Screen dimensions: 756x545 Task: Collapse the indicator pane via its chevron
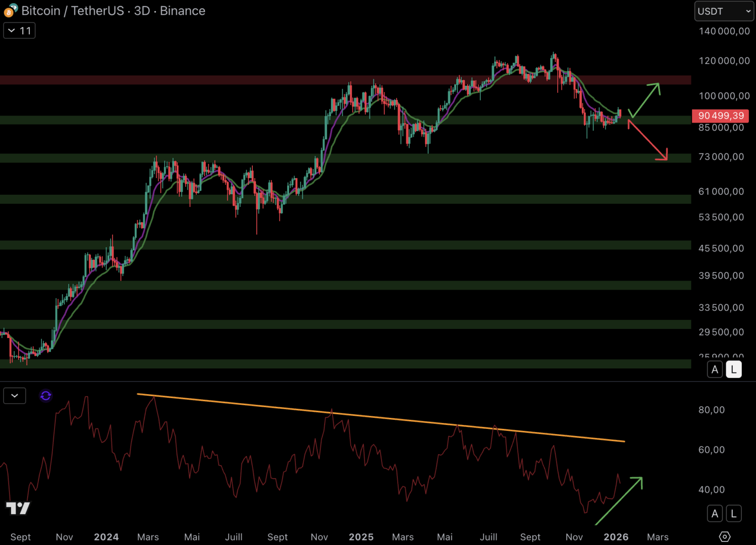[14, 396]
